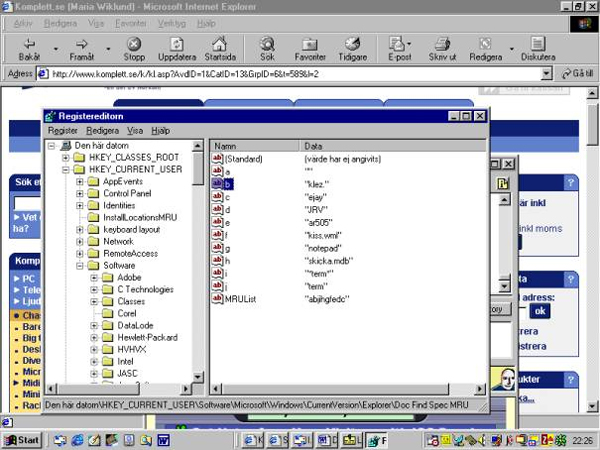
Task: Select the Network key in tree
Action: click(118, 241)
